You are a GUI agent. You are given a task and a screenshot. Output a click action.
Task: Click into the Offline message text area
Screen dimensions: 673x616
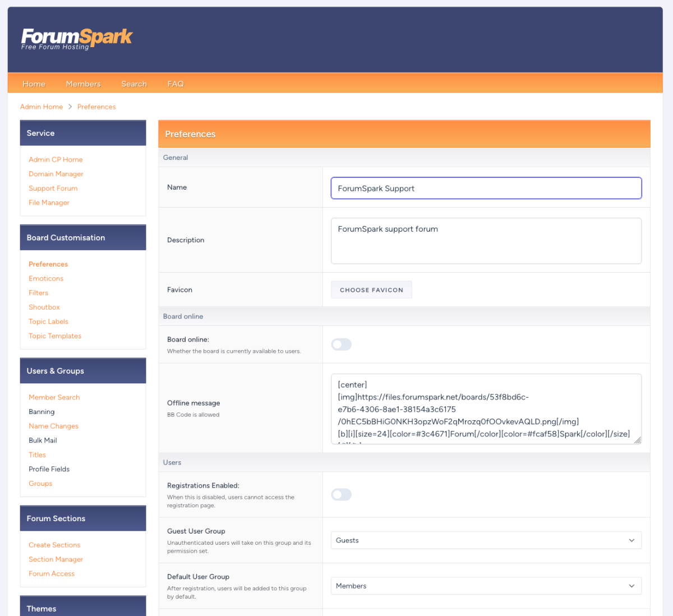click(486, 409)
